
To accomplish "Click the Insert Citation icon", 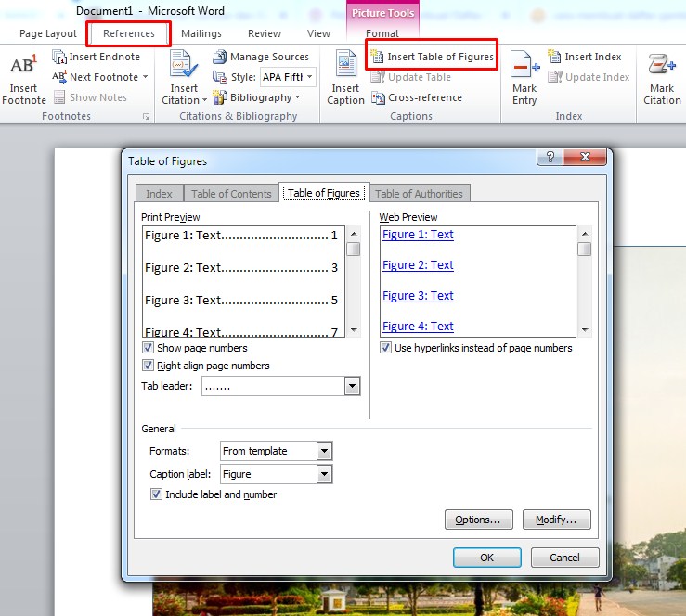I will click(x=183, y=65).
